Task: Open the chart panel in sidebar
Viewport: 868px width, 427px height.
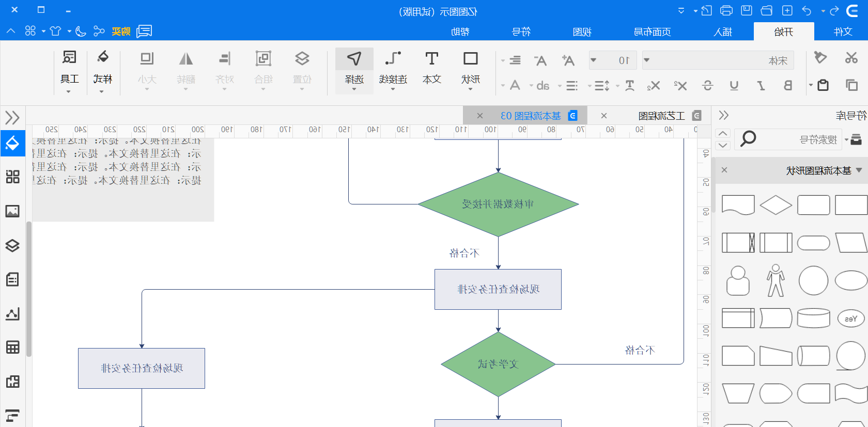Action: (12, 313)
